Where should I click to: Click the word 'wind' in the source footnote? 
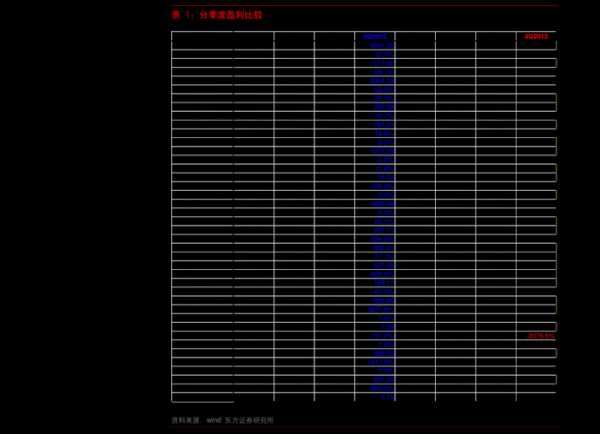point(213,420)
